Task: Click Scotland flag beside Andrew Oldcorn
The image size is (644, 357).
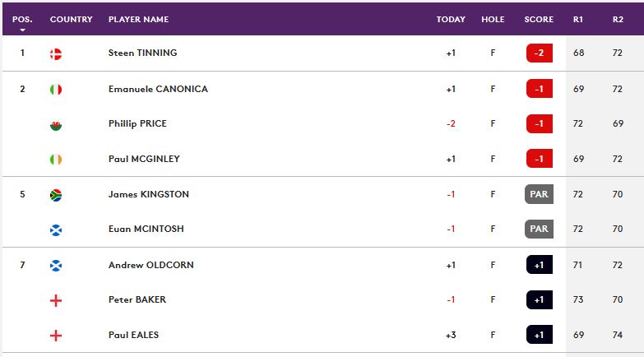Action: tap(56, 266)
